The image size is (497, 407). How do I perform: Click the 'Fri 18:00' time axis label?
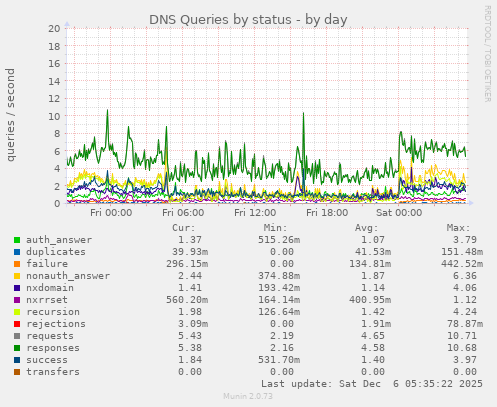327,213
